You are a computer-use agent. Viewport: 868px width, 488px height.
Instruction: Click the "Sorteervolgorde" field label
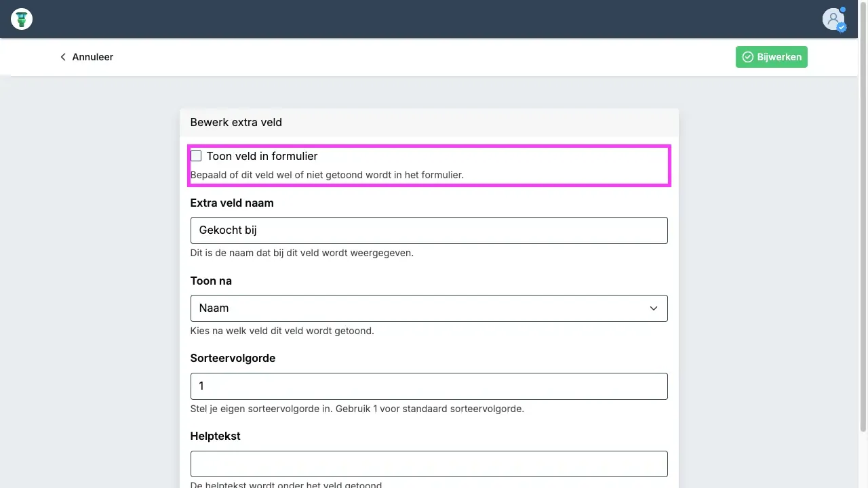click(233, 358)
